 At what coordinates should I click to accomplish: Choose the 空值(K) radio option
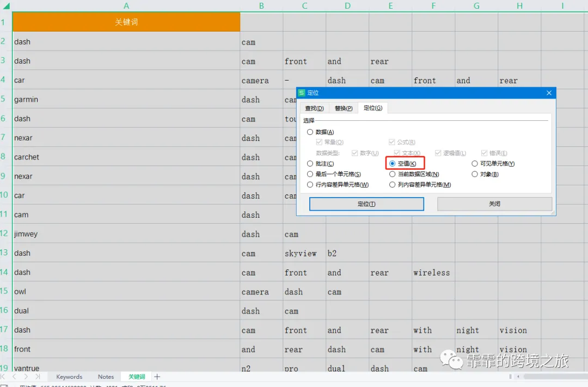[392, 163]
